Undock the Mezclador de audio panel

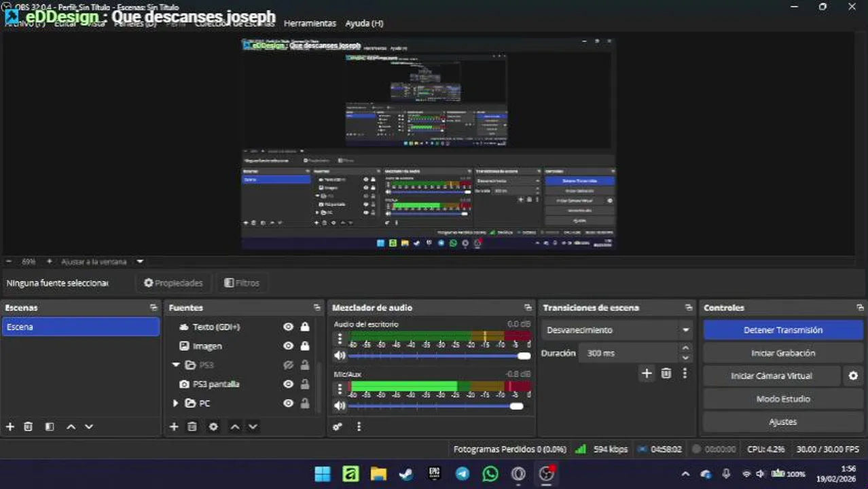click(x=528, y=308)
